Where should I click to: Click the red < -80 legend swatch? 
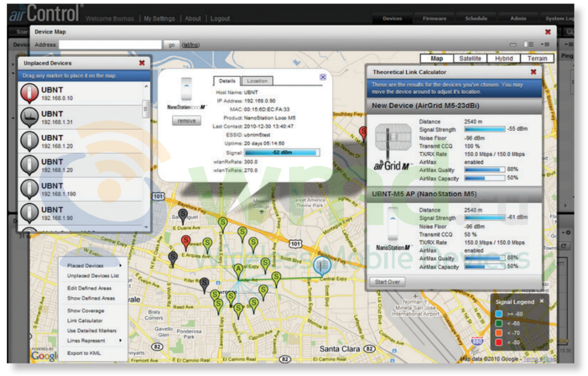499,342
